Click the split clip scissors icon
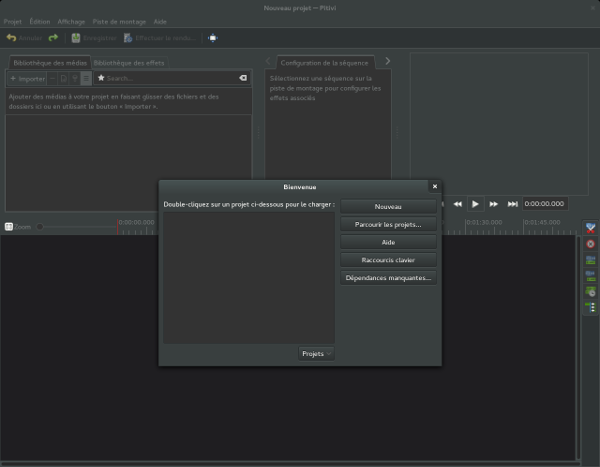This screenshot has height=467, width=600. (590, 228)
